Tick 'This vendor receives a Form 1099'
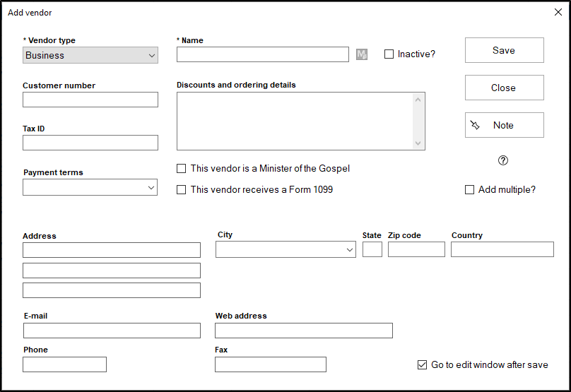The image size is (571, 392). (x=182, y=190)
